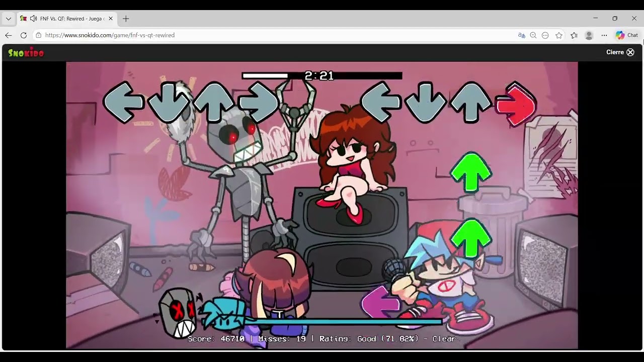Click the Misses: 19 text

coord(282,339)
